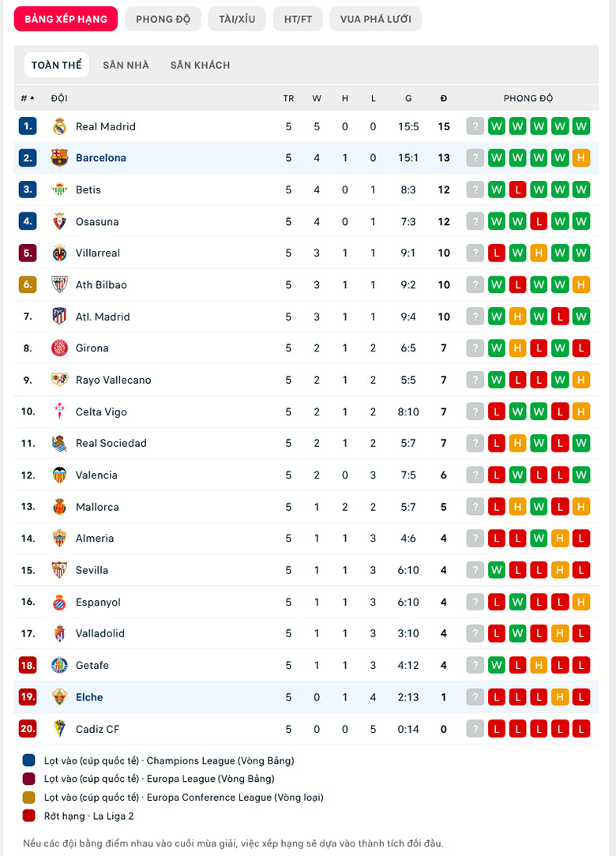Image resolution: width=616 pixels, height=856 pixels.
Task: Open the VUA PHÁ LƯỚI section
Action: click(376, 19)
